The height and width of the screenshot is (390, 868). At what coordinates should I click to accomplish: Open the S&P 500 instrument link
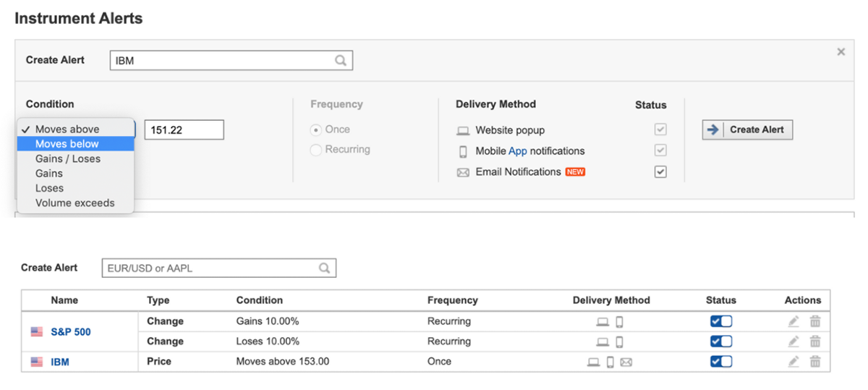click(71, 332)
